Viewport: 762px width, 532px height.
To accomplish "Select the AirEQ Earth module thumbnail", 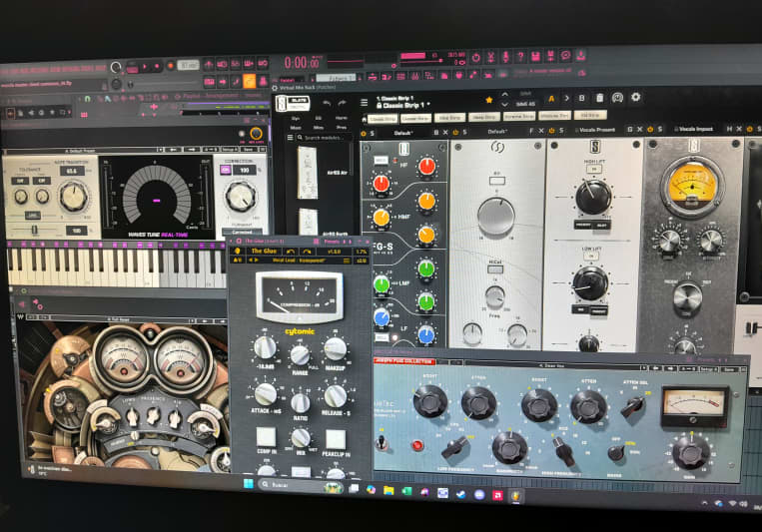I will point(309,221).
